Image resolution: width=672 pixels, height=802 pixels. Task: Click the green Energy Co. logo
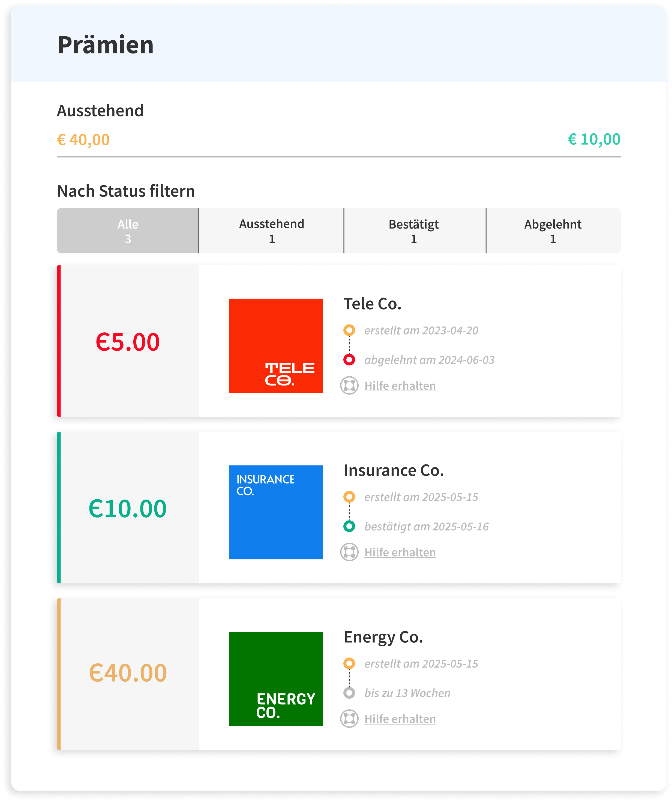pyautogui.click(x=276, y=679)
